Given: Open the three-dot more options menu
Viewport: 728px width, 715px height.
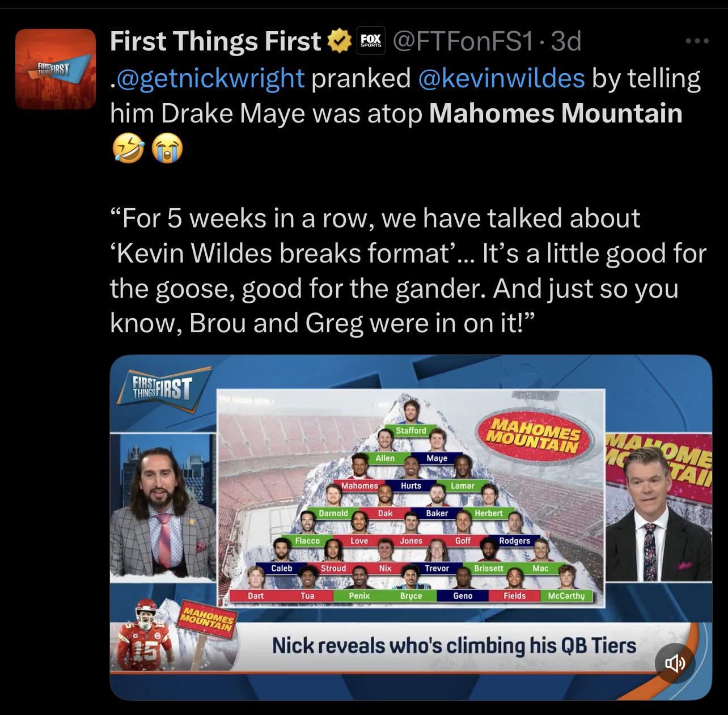Looking at the screenshot, I should tap(697, 41).
